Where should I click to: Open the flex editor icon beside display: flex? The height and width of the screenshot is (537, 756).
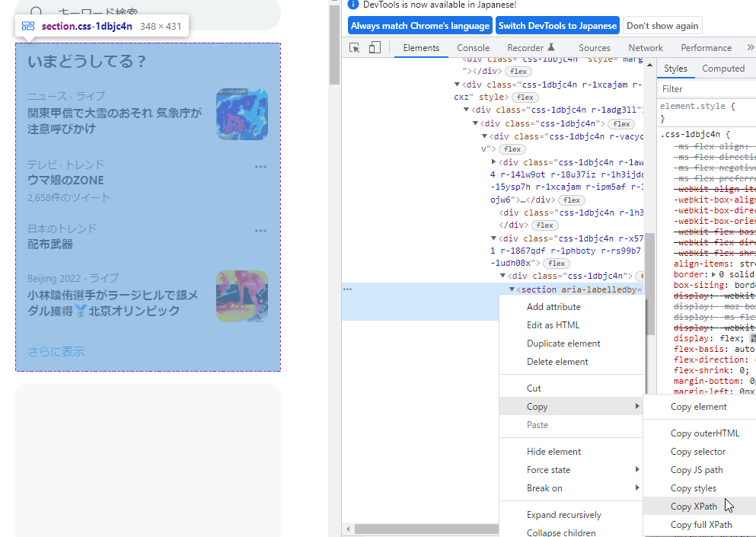coord(753,339)
